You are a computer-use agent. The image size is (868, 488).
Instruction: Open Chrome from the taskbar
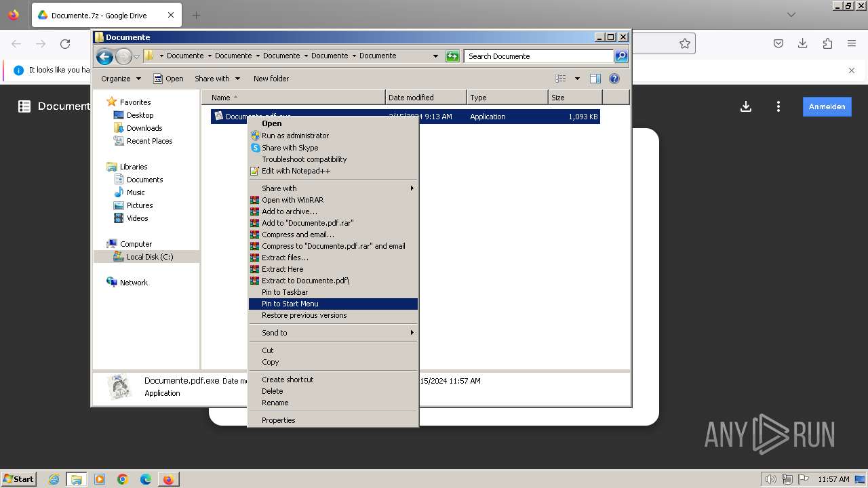pos(123,479)
